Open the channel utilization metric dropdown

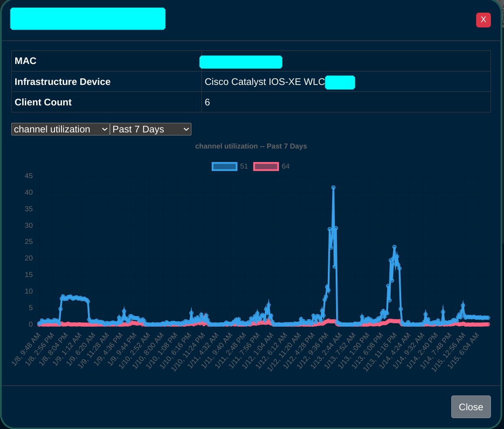60,129
